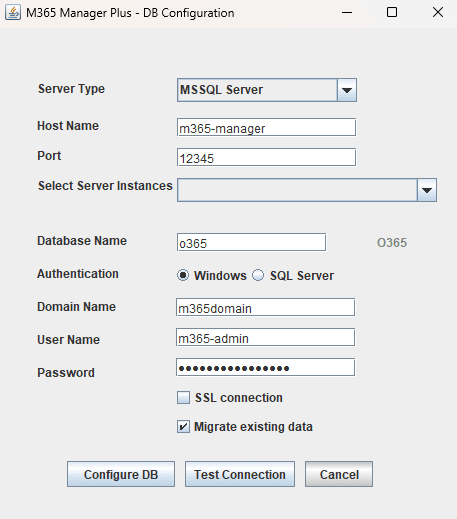Click the Select Server Instances label
The image size is (457, 519).
[105, 186]
